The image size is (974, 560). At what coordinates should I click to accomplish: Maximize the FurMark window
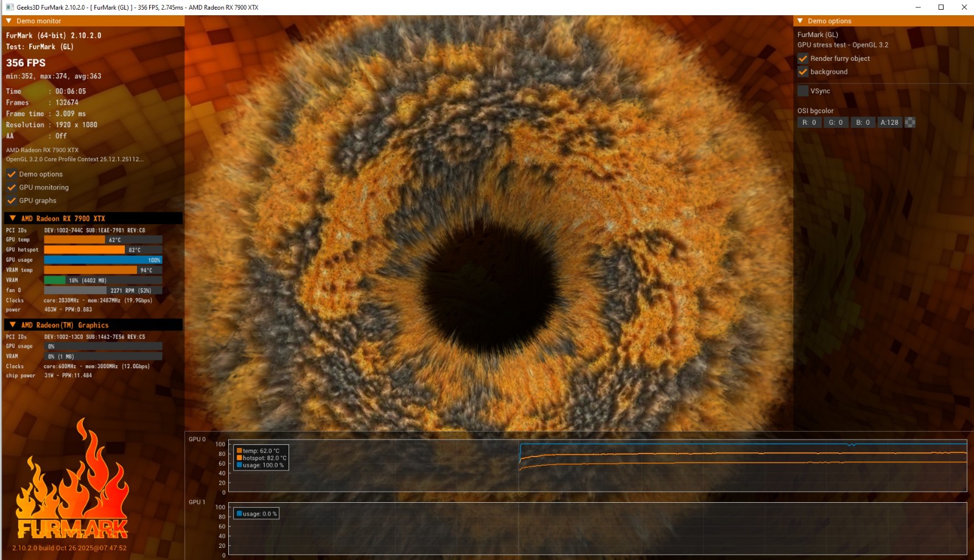(x=941, y=7)
